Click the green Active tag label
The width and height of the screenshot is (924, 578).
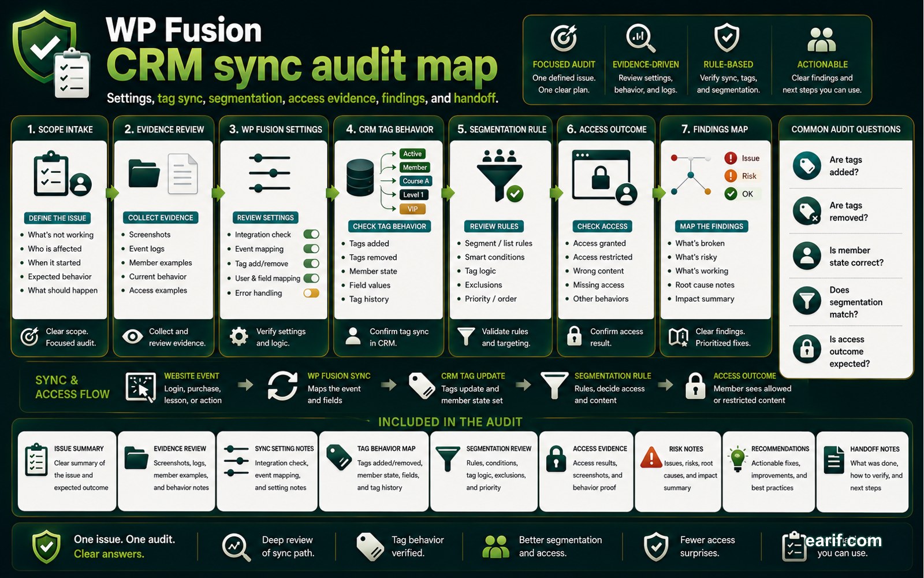(x=412, y=154)
